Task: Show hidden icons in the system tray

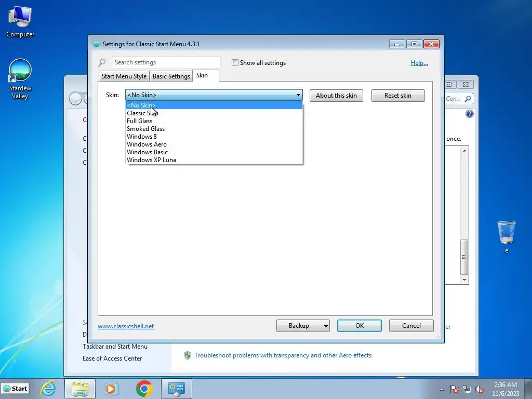Action: [442, 389]
